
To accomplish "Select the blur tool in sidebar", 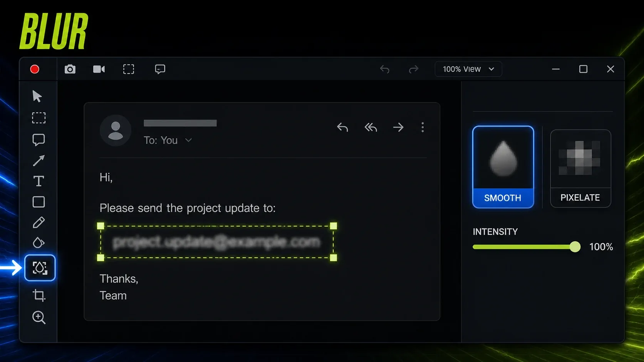I will tap(40, 268).
